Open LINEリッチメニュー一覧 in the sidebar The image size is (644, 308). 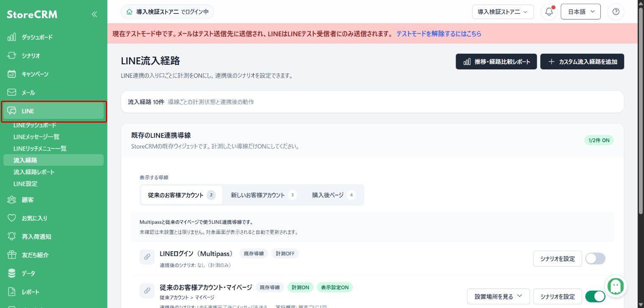(40, 148)
